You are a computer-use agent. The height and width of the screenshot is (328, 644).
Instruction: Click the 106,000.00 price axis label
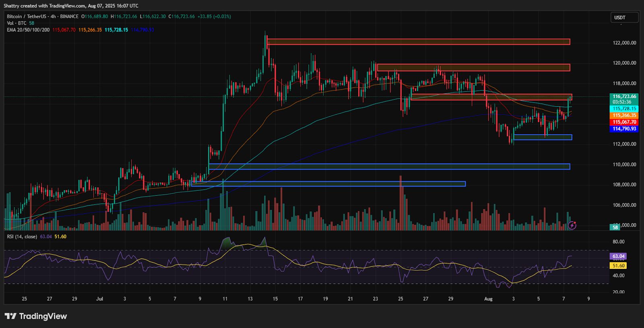[x=624, y=205]
